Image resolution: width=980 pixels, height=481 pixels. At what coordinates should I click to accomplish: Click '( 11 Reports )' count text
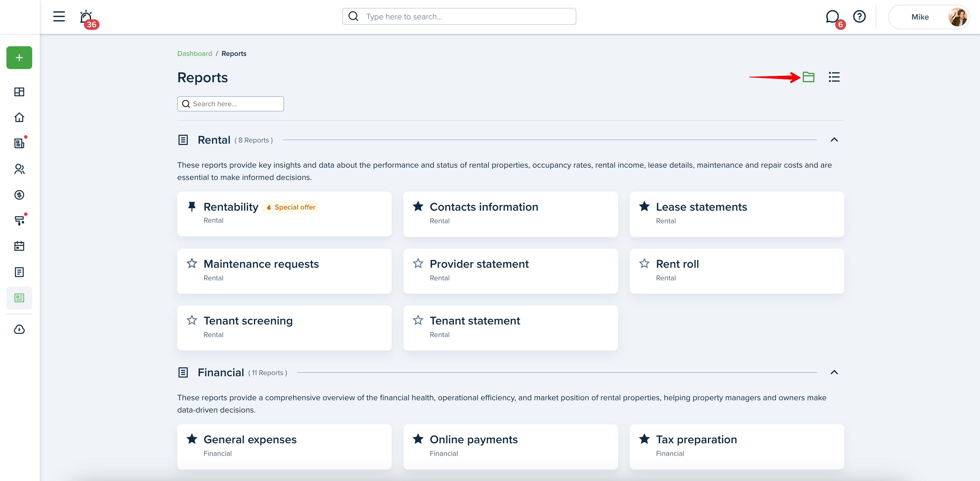click(x=268, y=373)
